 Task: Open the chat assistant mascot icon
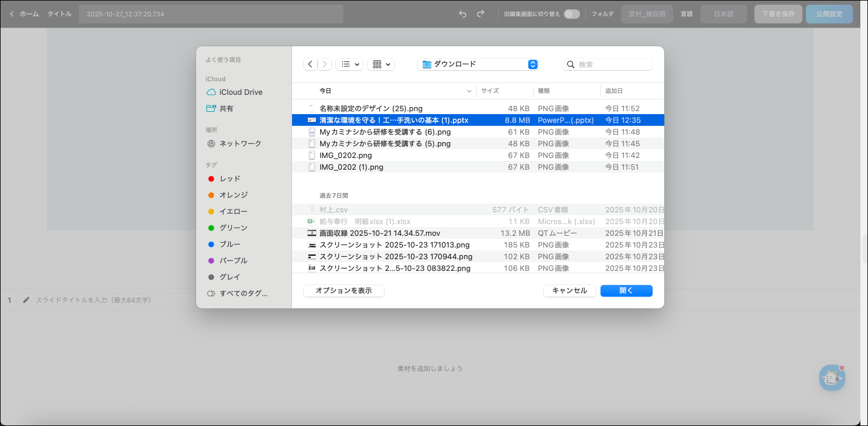[832, 377]
